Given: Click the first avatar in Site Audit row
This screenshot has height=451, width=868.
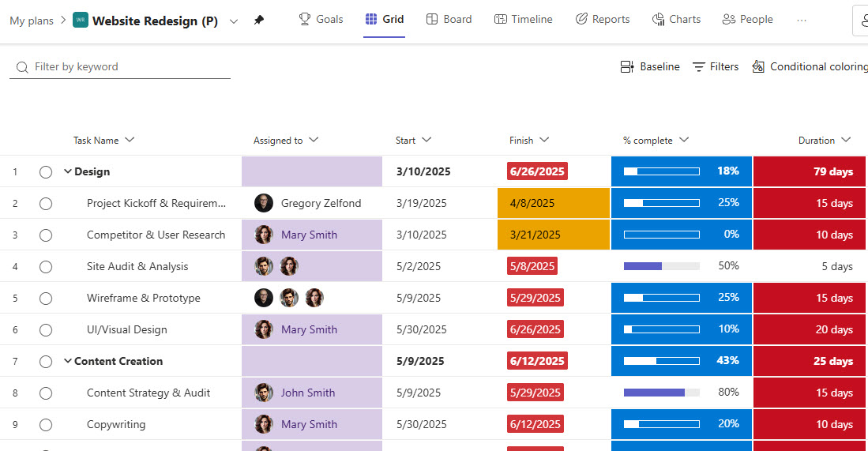Looking at the screenshot, I should point(264,266).
